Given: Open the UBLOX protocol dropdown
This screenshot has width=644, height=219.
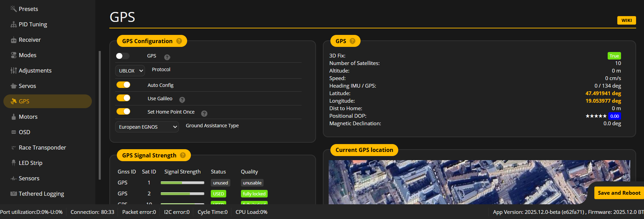Looking at the screenshot, I should click(130, 71).
